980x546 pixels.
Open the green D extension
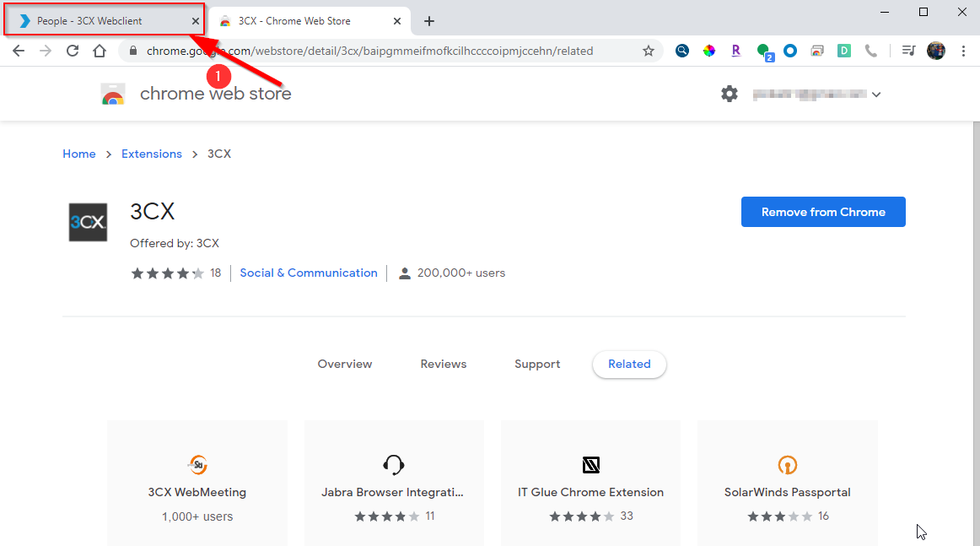point(843,51)
